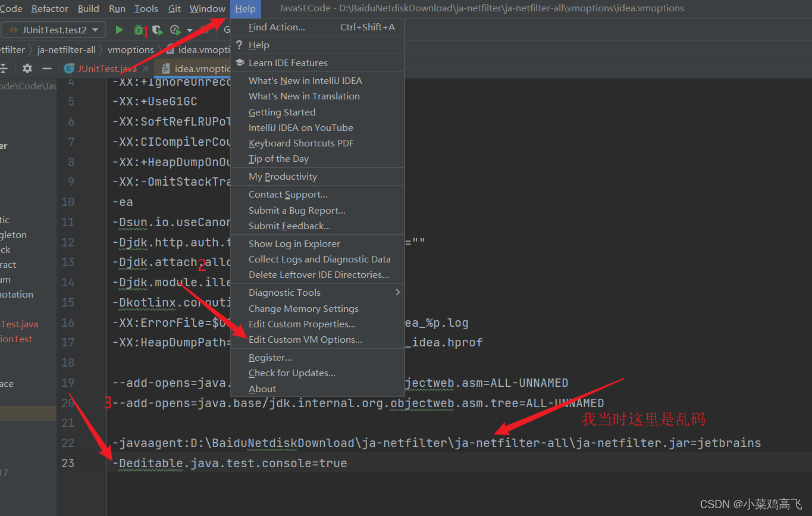The height and width of the screenshot is (516, 812).
Task: Open the Refactor menu
Action: tap(49, 8)
